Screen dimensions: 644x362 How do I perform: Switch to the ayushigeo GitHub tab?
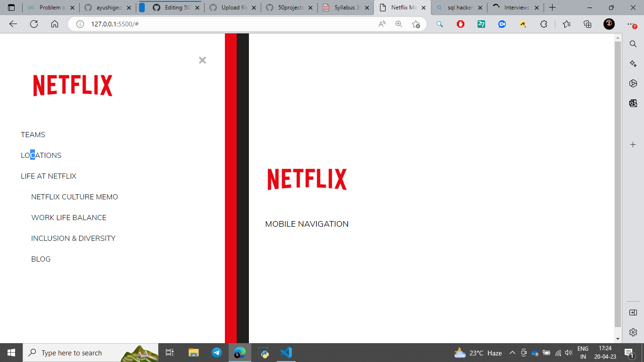coord(107,8)
